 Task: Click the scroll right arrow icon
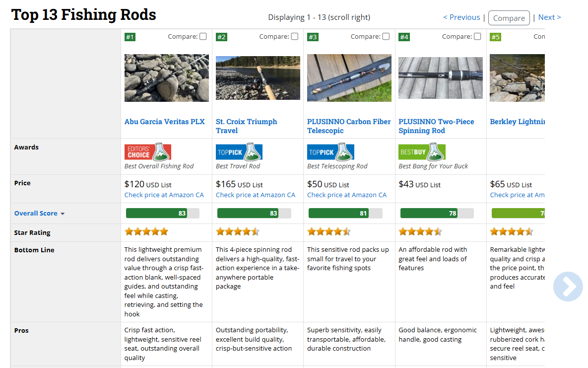pyautogui.click(x=568, y=286)
